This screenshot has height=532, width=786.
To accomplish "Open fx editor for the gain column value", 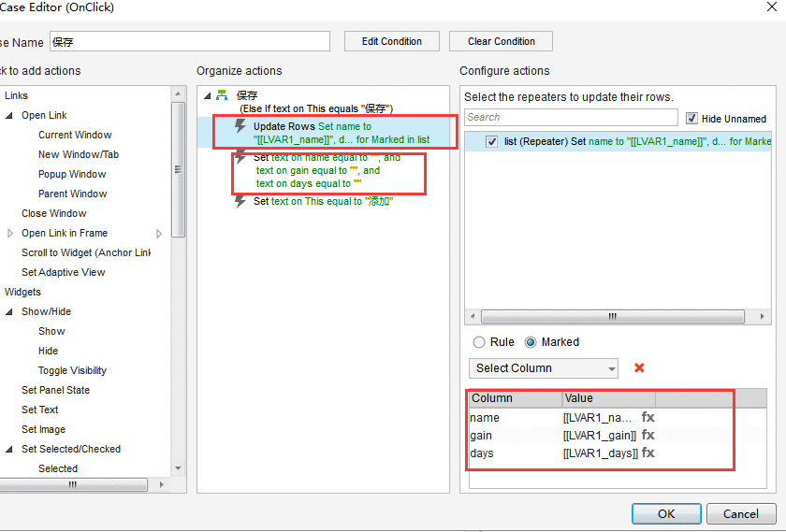I will pos(648,435).
